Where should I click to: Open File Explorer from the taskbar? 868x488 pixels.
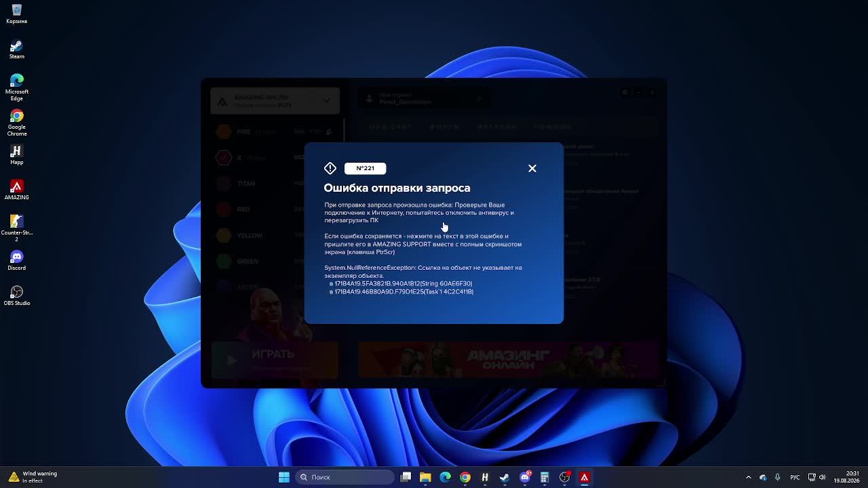[x=425, y=477]
